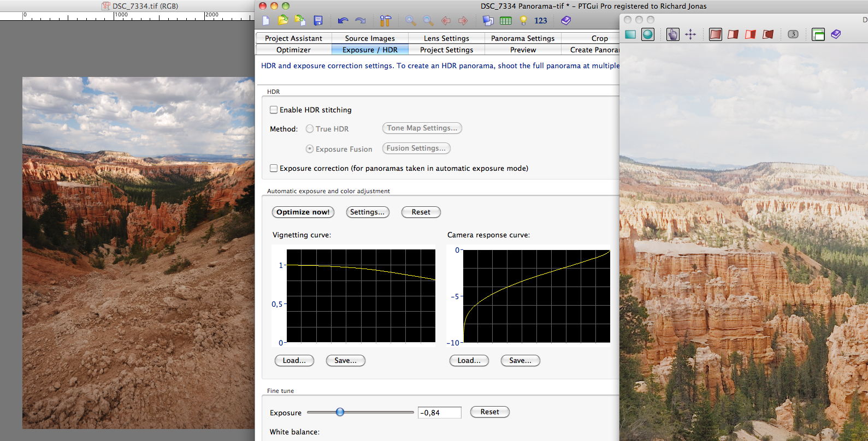The height and width of the screenshot is (441, 868).
Task: Save the project using the floppy disk icon
Action: coord(318,21)
